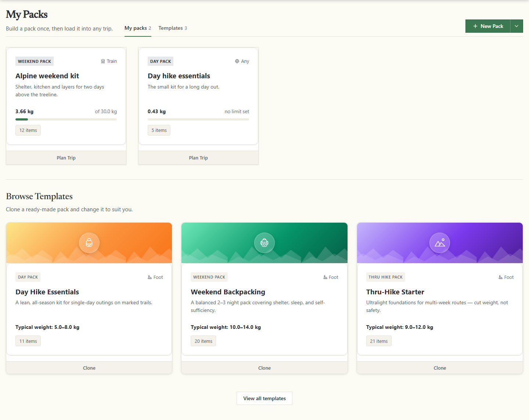Screen dimensions: 529x420
Task: Click the '5 items' badge
Action: (x=159, y=130)
